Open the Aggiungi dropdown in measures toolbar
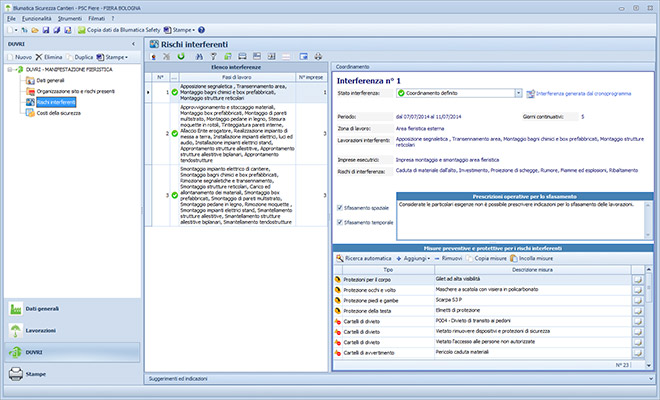The height and width of the screenshot is (400, 660). coord(418,257)
